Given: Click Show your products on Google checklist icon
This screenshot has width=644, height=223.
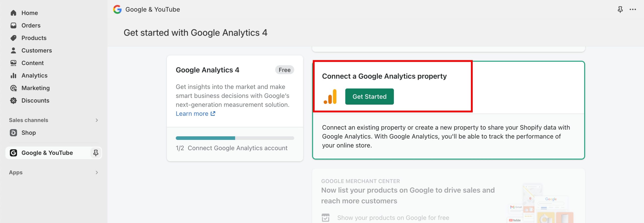Looking at the screenshot, I should [326, 217].
